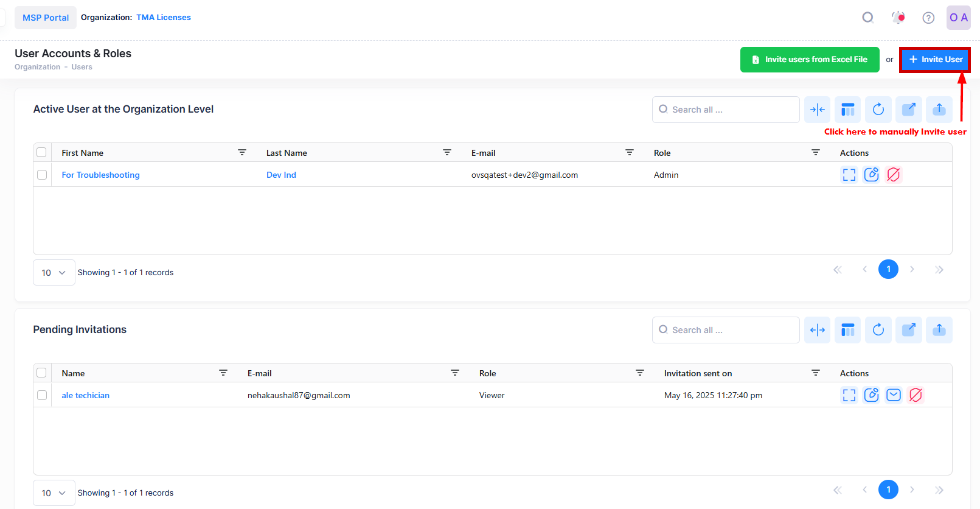Open page size dropdown under Pending Invitations
This screenshot has height=509, width=980.
click(x=54, y=493)
